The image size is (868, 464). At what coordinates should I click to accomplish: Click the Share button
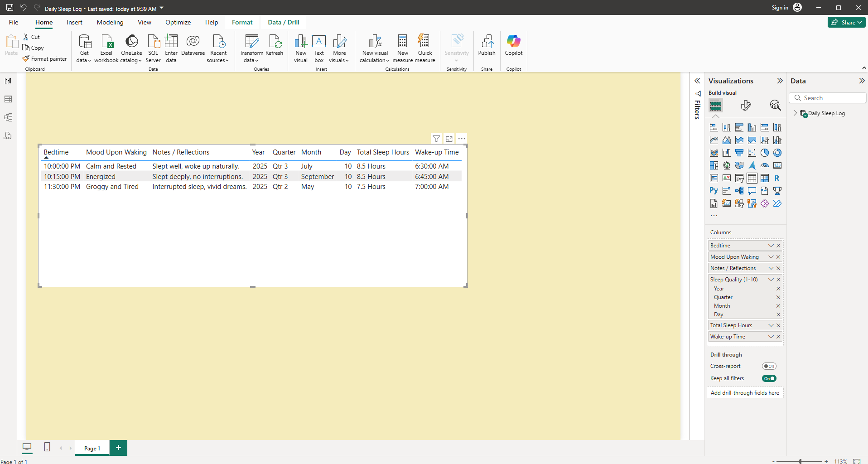(x=846, y=22)
